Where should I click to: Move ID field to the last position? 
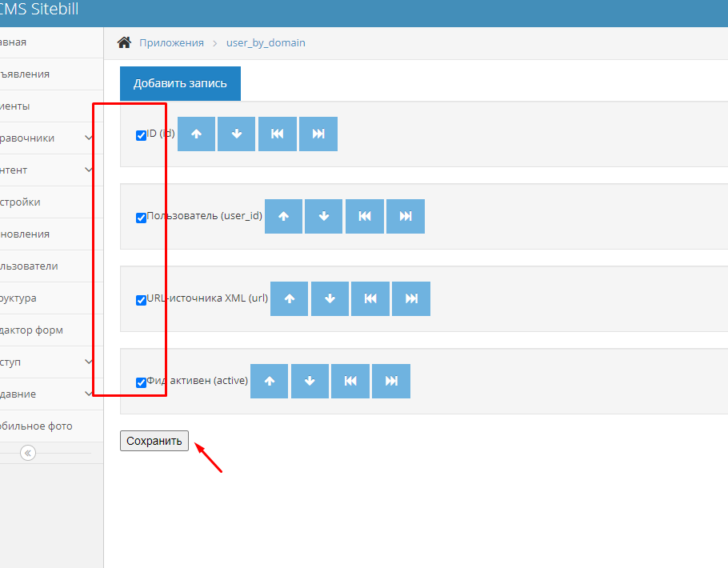(318, 134)
